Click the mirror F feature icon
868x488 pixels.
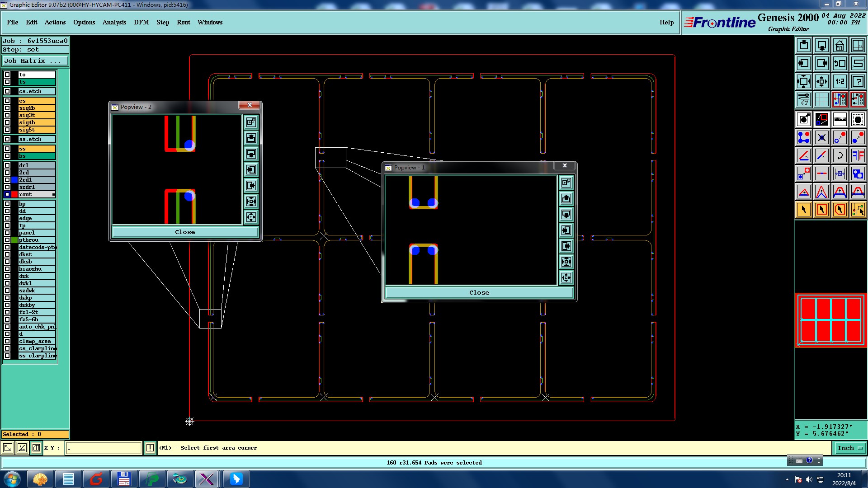[x=858, y=155]
